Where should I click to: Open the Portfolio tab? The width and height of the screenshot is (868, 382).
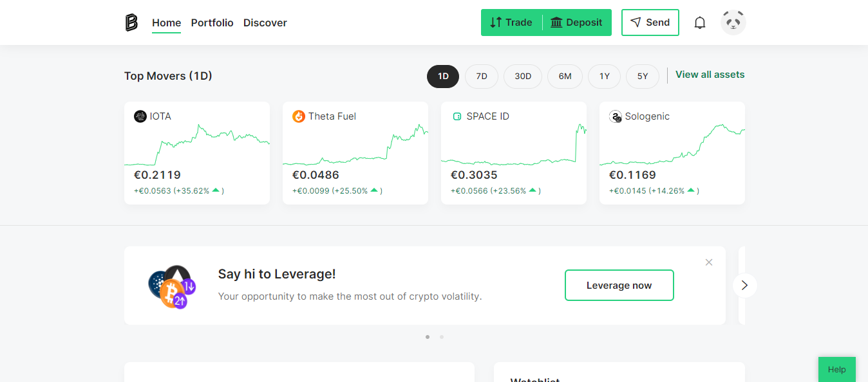click(x=212, y=23)
